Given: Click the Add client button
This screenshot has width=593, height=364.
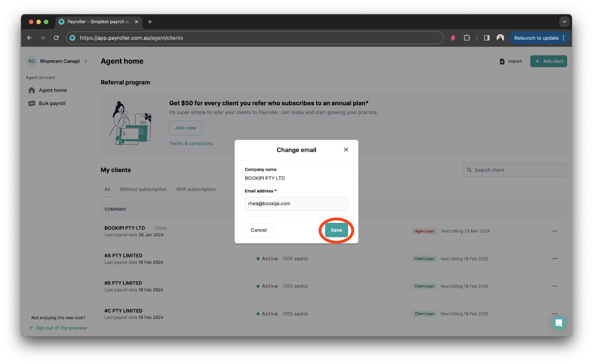Looking at the screenshot, I should pos(549,61).
